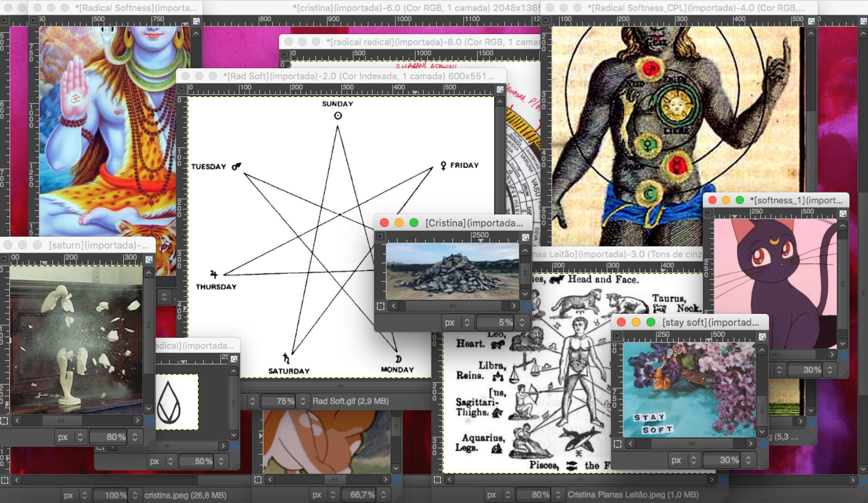Click the scroll-up arrow in the stay soft window
The height and width of the screenshot is (503, 868).
[x=762, y=349]
